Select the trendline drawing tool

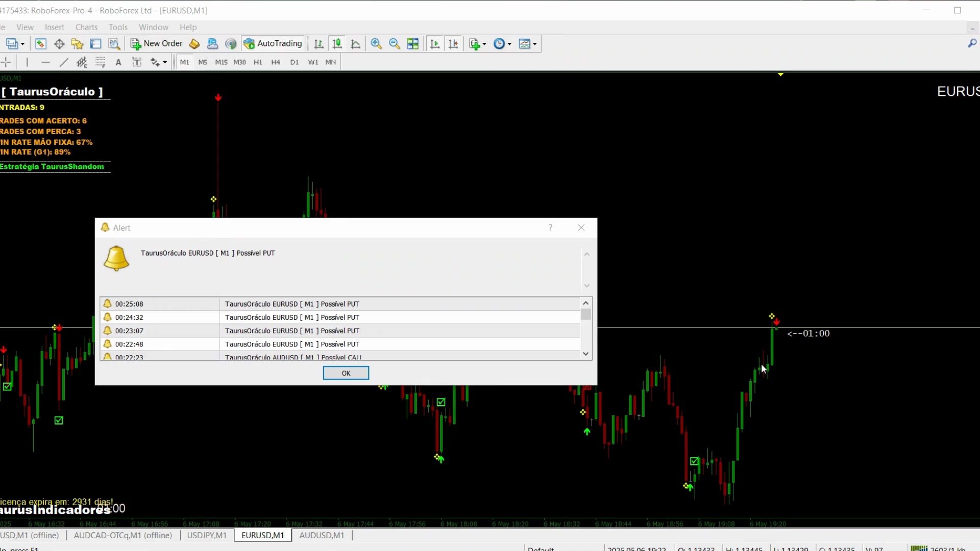(64, 62)
